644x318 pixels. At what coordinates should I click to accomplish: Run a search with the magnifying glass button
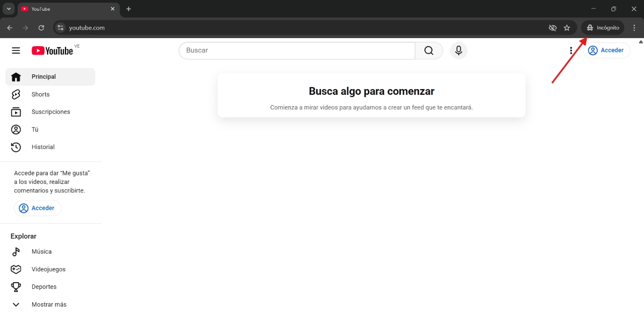tap(428, 50)
